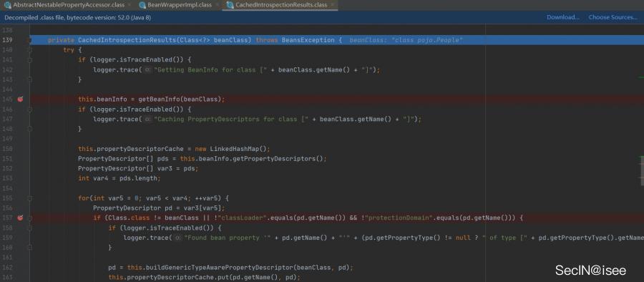Click 'buildGenericTypeAwarePropertyDescriptor' on line 162

[220, 267]
